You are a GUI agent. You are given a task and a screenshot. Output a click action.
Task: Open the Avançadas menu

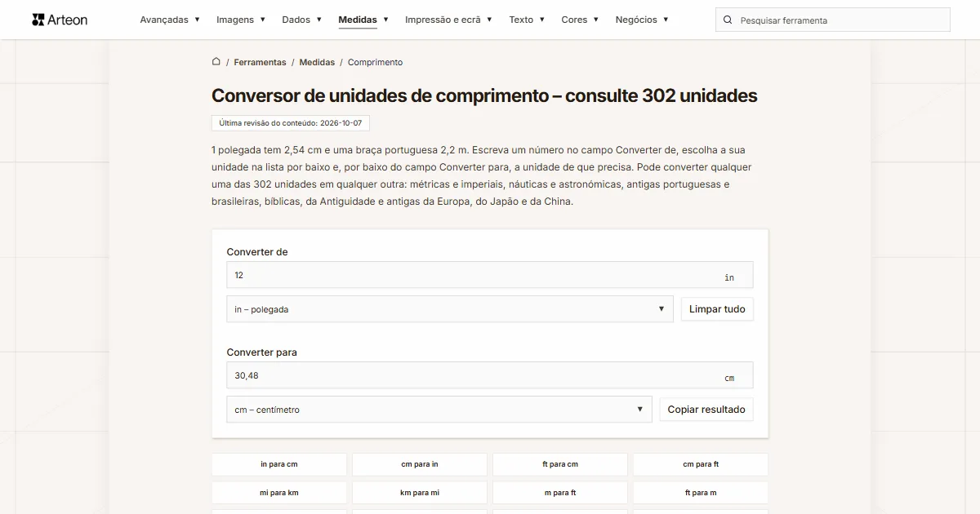click(170, 20)
